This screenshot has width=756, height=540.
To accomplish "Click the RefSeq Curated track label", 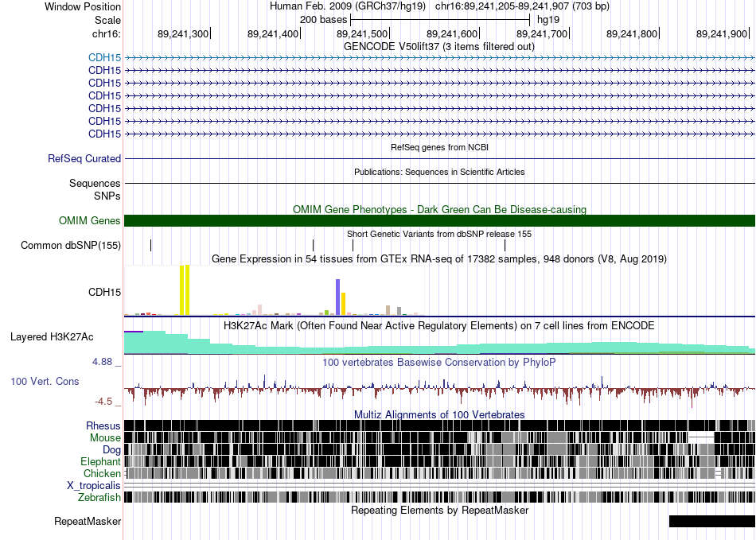I will (84, 158).
